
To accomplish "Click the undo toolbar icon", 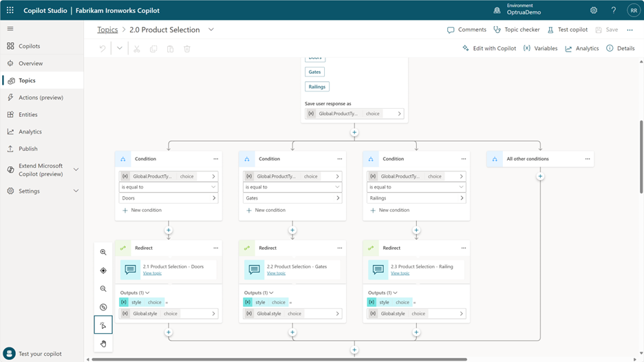I will 103,48.
